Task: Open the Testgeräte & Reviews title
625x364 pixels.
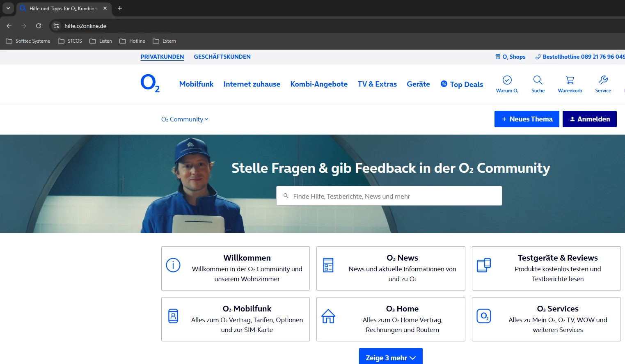Action: [558, 258]
